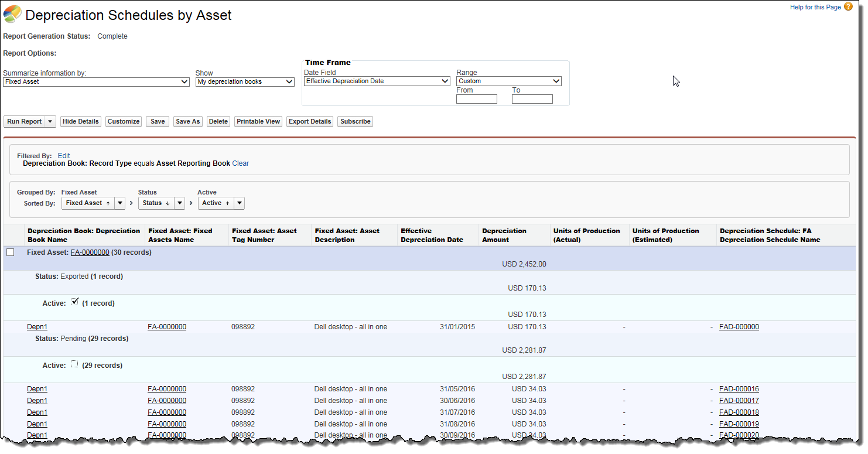Click the help question mark icon

click(x=848, y=7)
